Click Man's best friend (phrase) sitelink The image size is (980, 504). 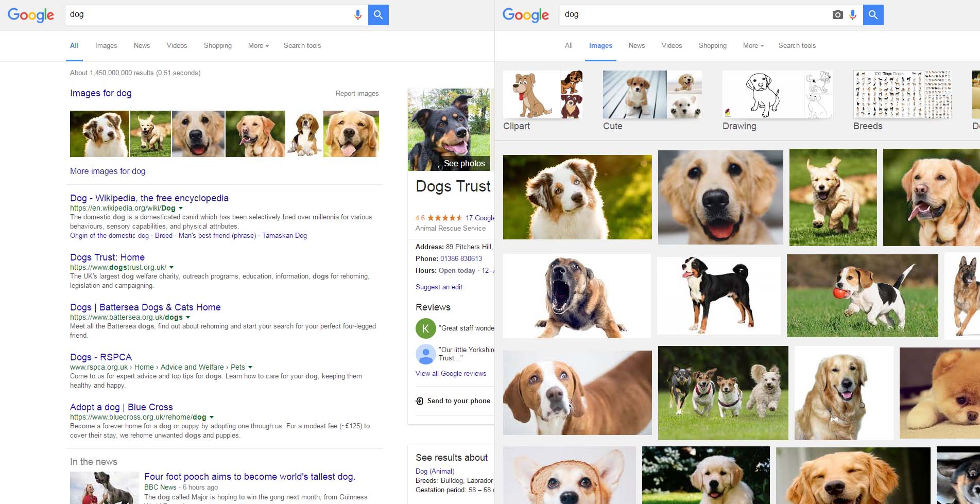pyautogui.click(x=217, y=236)
